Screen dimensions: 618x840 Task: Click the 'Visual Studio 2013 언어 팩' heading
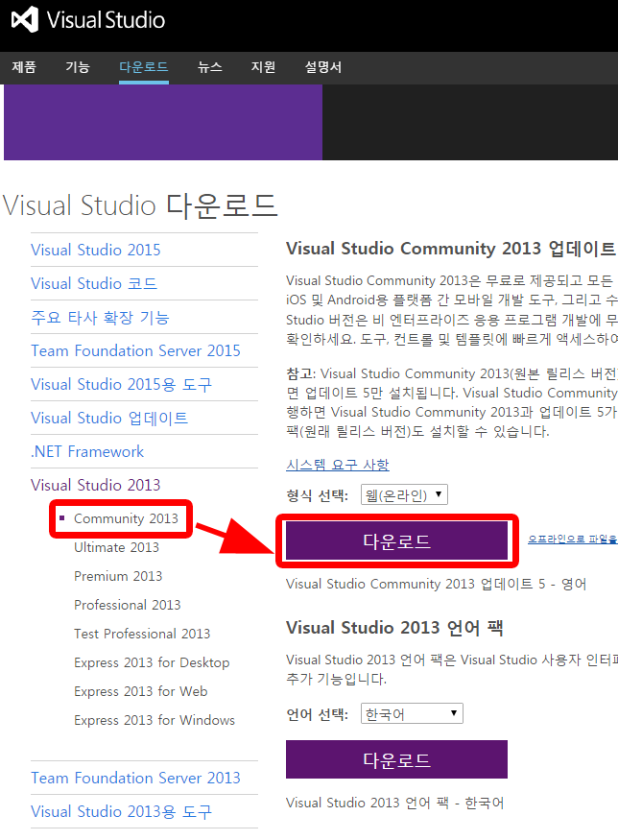pos(394,627)
